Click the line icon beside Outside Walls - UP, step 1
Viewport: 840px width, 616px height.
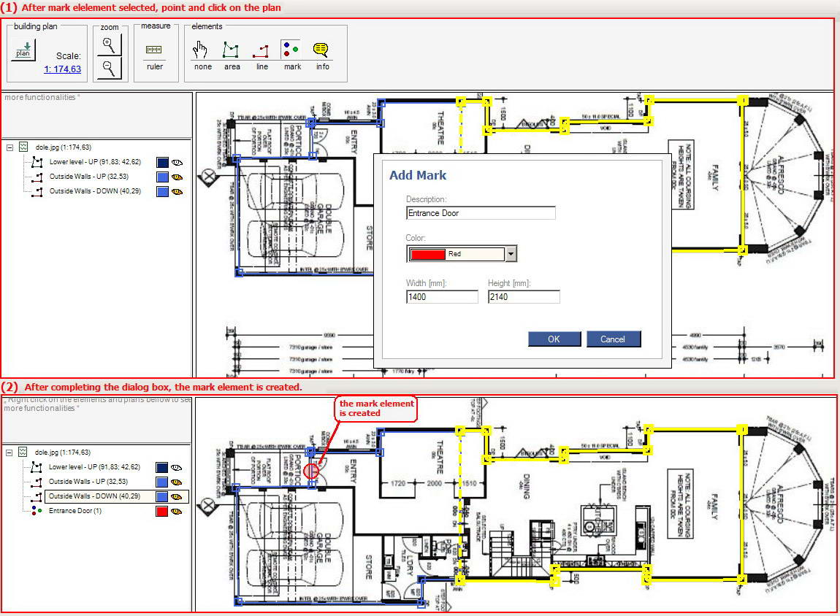pos(37,177)
